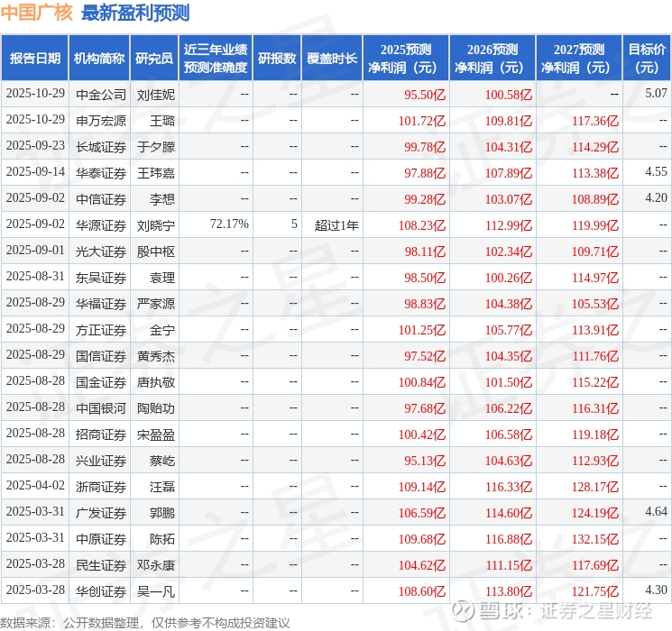Select analyst name 殷中枢
Image resolution: width=672 pixels, height=631 pixels.
(156, 251)
